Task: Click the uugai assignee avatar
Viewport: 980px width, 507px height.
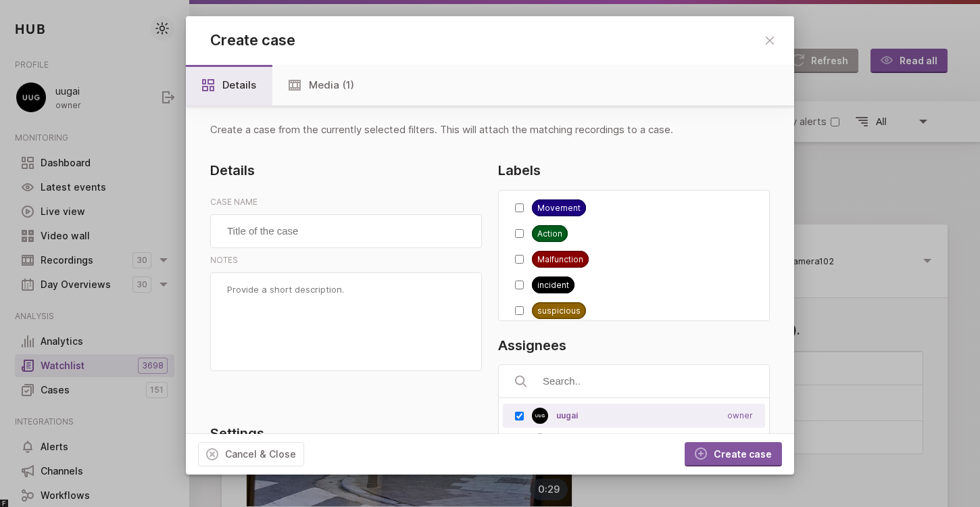Action: [540, 416]
